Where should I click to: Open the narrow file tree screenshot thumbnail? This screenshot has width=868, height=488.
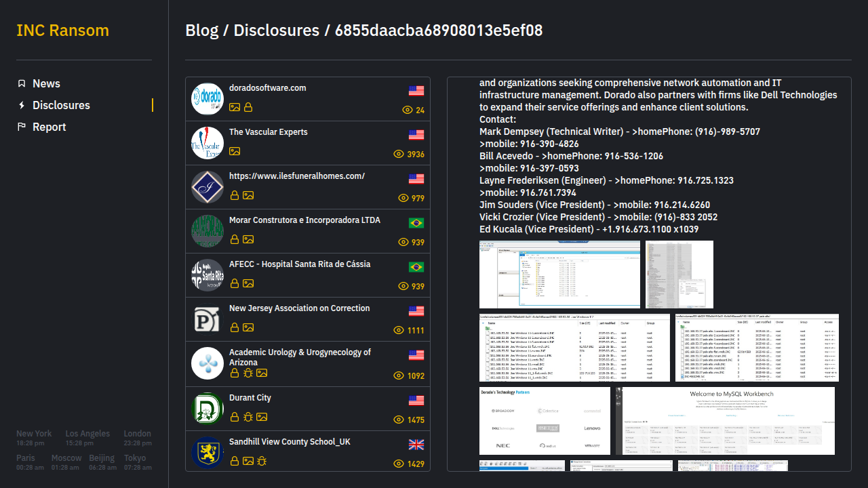coord(679,274)
